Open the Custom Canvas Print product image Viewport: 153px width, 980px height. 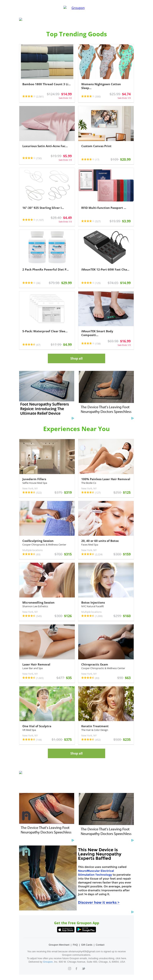[x=106, y=123]
